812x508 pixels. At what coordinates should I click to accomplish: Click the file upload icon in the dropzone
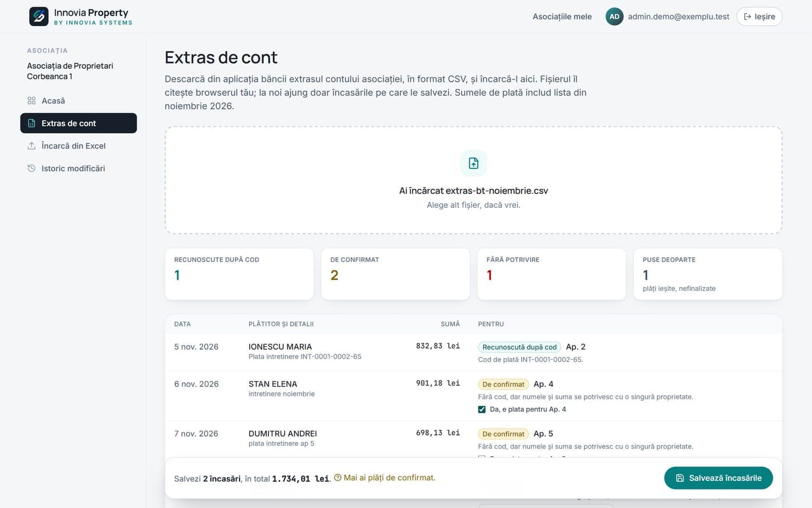click(x=474, y=163)
